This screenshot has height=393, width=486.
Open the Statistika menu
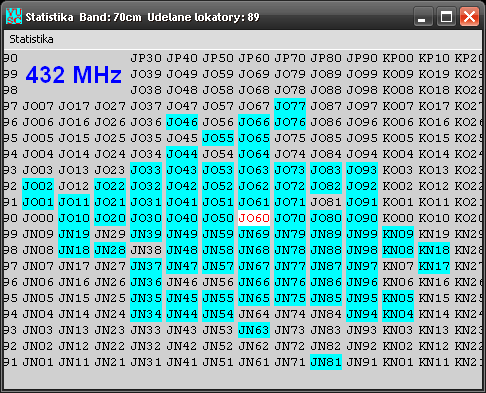[31, 39]
